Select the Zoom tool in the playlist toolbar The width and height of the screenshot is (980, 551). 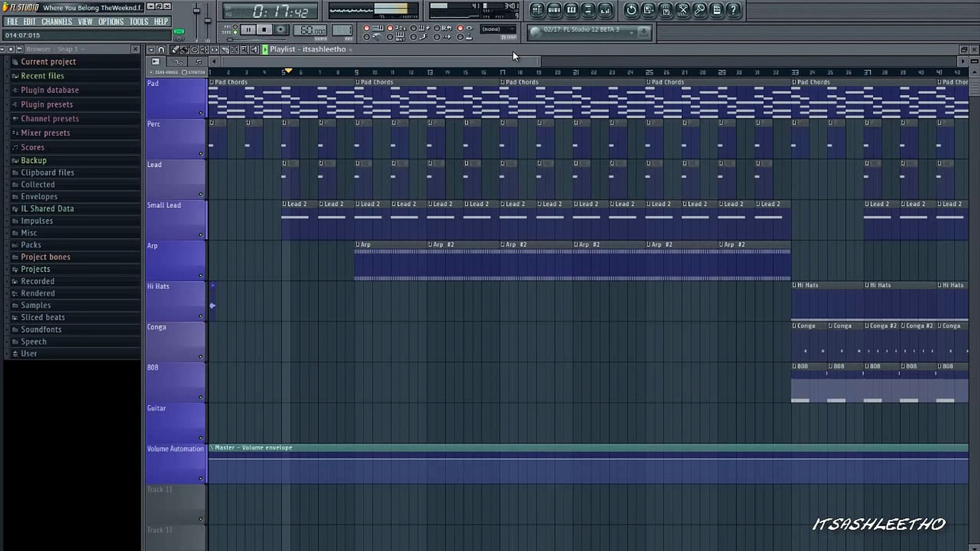pos(243,49)
